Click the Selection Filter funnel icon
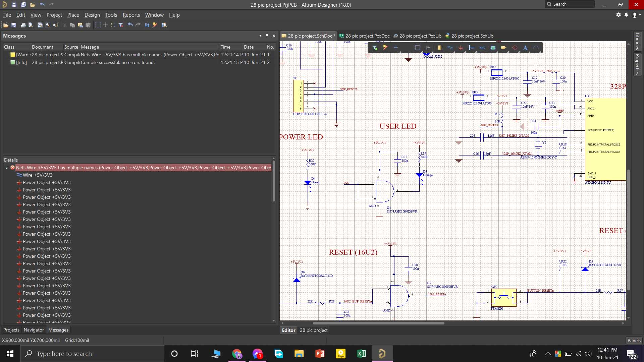Screen dimensions: 644x362 [375, 48]
